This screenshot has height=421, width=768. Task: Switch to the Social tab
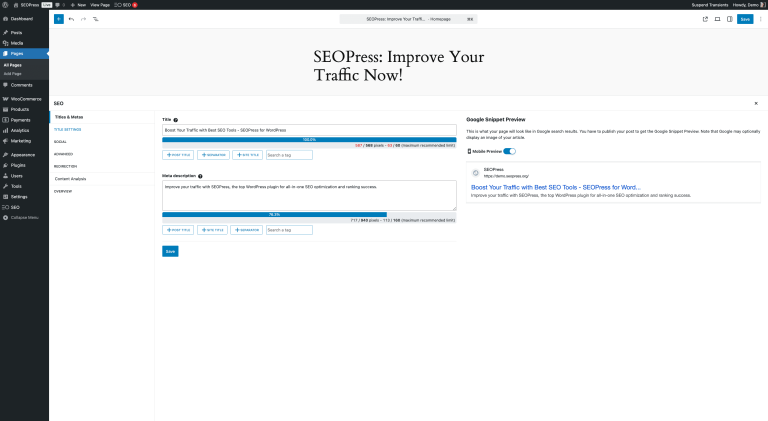(x=61, y=141)
